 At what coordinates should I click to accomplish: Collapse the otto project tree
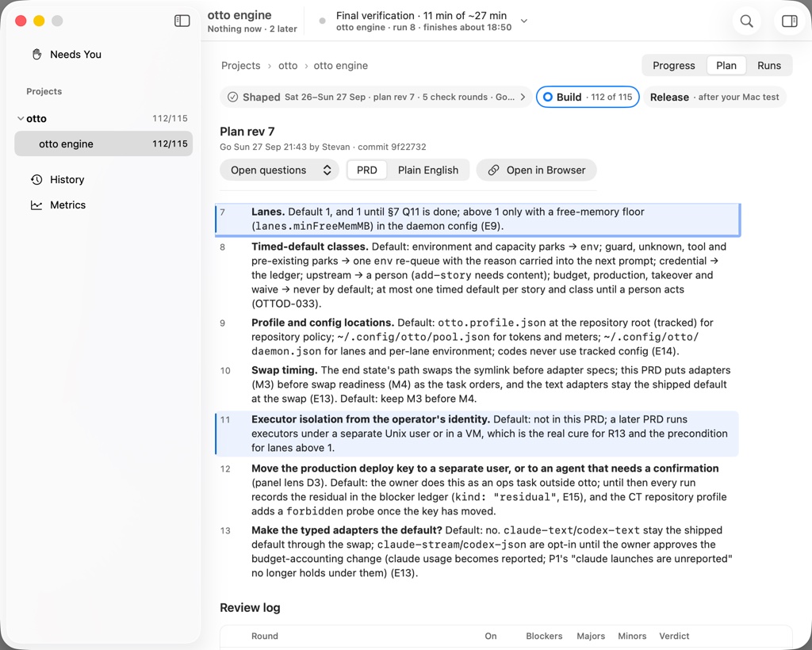(x=20, y=119)
